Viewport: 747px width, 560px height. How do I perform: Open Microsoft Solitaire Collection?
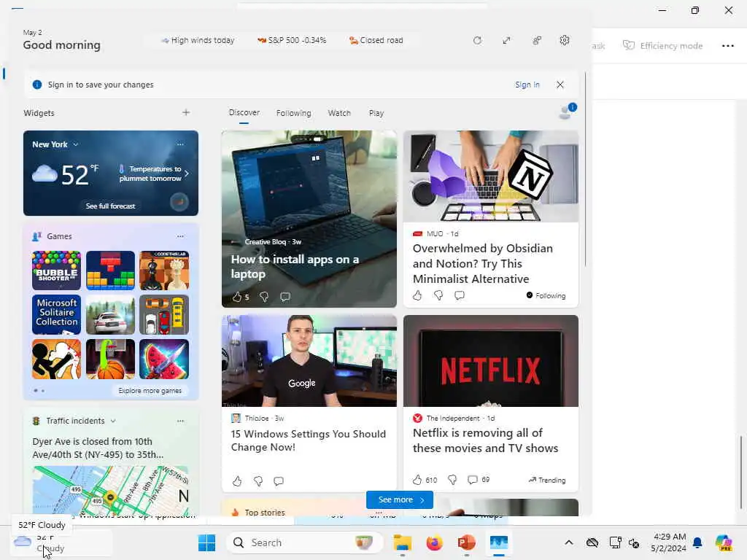click(56, 315)
